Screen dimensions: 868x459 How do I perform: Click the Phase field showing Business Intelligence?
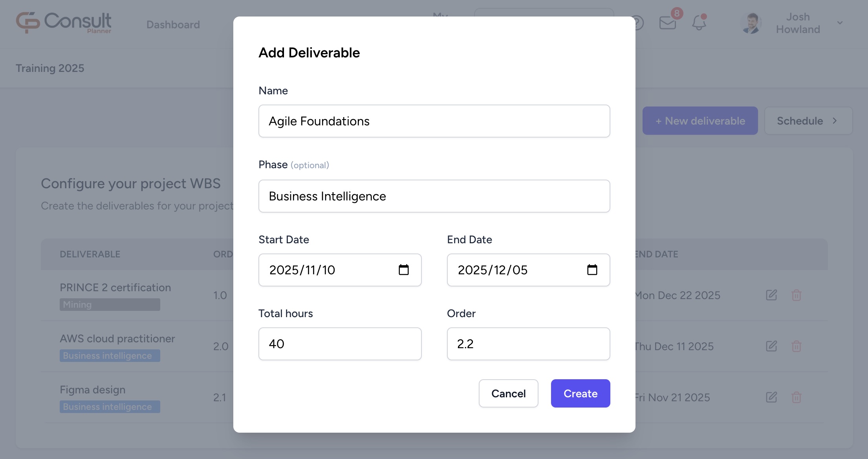tap(434, 196)
